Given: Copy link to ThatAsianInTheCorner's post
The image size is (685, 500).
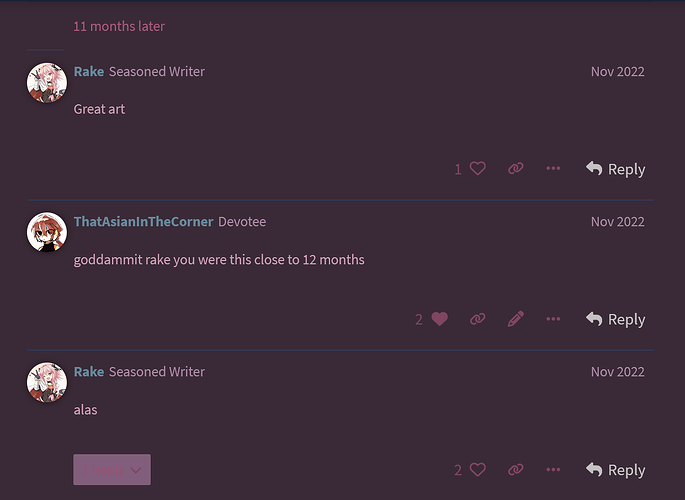Looking at the screenshot, I should (477, 319).
